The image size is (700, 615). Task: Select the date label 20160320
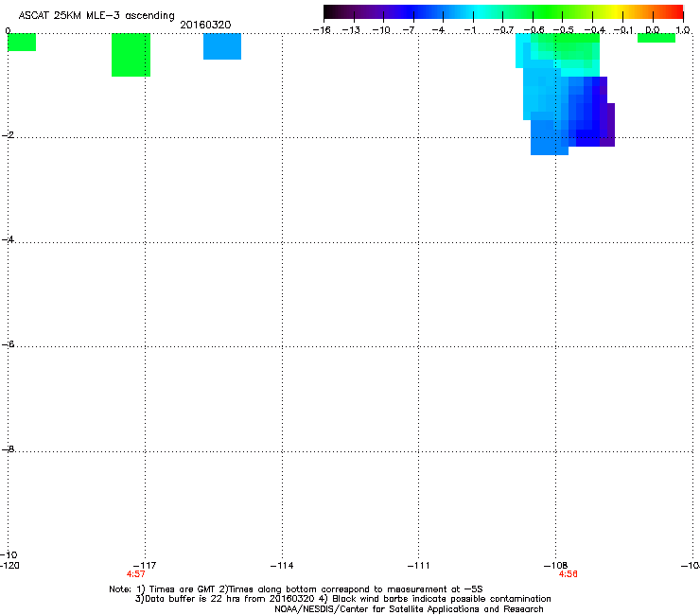coord(205,25)
